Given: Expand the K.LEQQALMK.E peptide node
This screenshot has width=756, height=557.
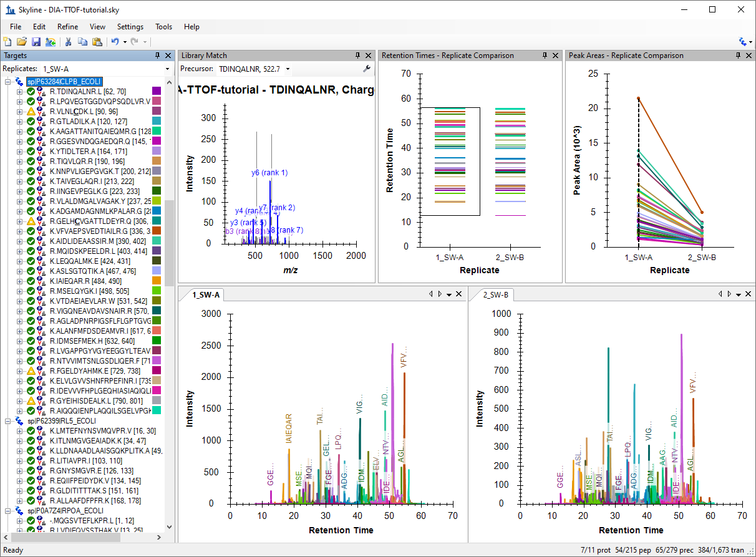Looking at the screenshot, I should pos(19,261).
